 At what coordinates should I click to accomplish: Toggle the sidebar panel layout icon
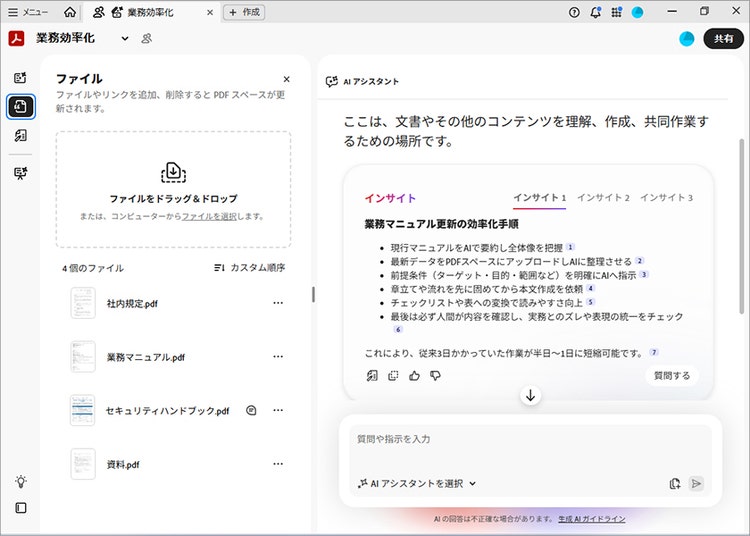tap(21, 508)
